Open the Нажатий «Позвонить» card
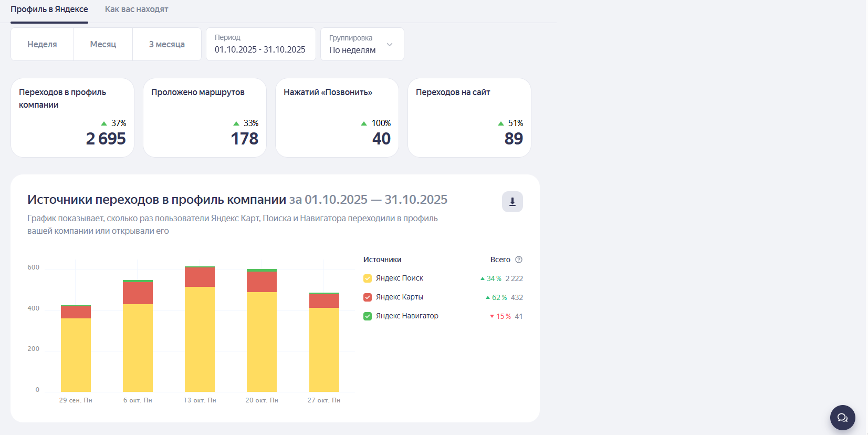 click(337, 118)
